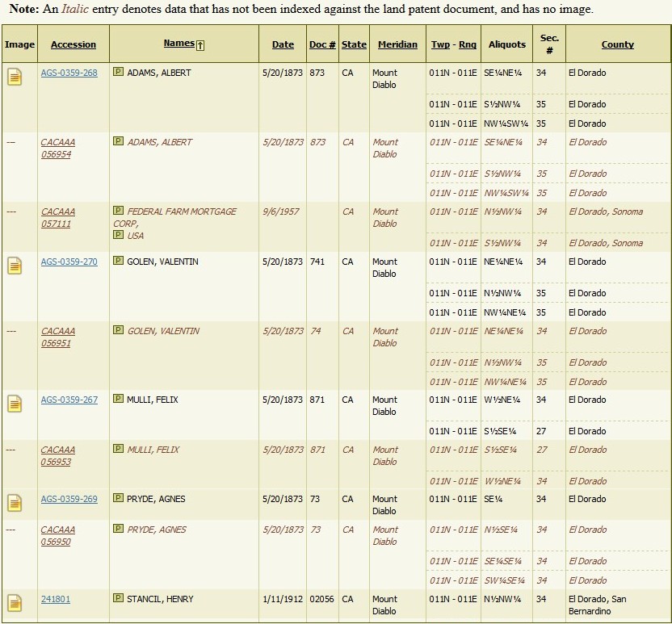Sort by Aliquots column header
672x624 pixels.
[x=506, y=45]
